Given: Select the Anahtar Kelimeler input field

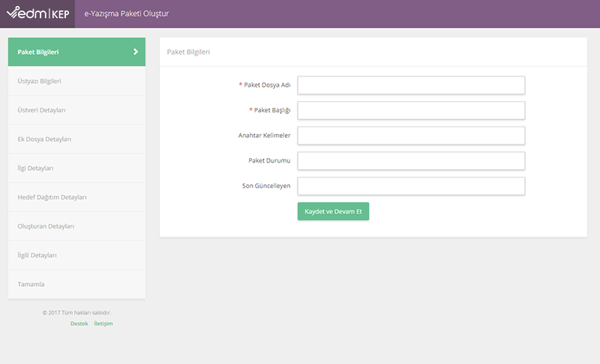Looking at the screenshot, I should pyautogui.click(x=411, y=136).
